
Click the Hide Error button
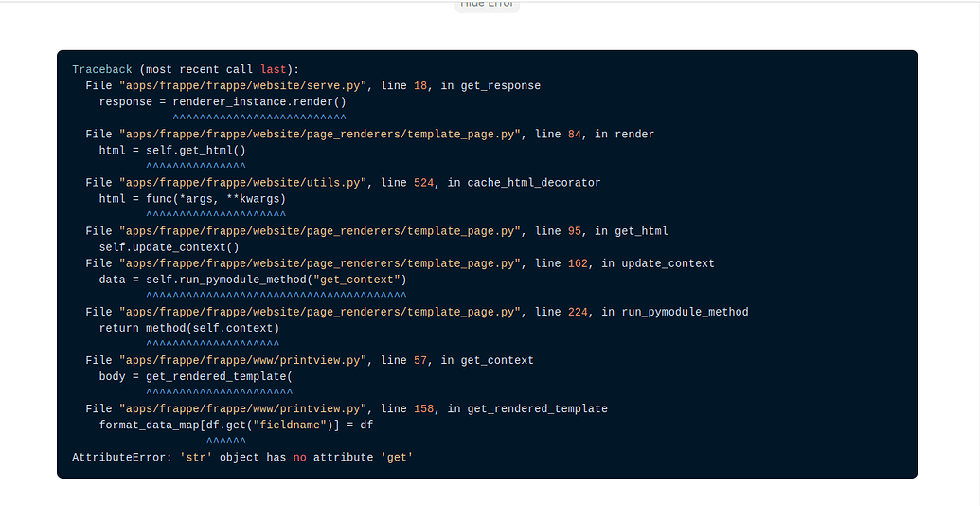pyautogui.click(x=487, y=5)
